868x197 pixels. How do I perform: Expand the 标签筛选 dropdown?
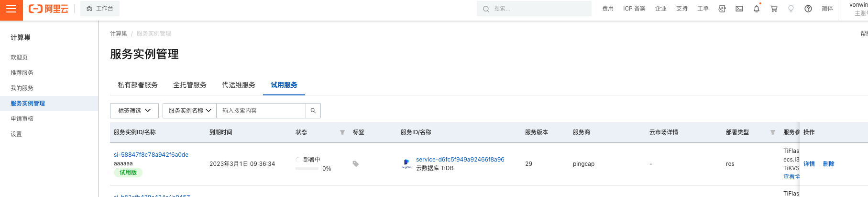[134, 111]
